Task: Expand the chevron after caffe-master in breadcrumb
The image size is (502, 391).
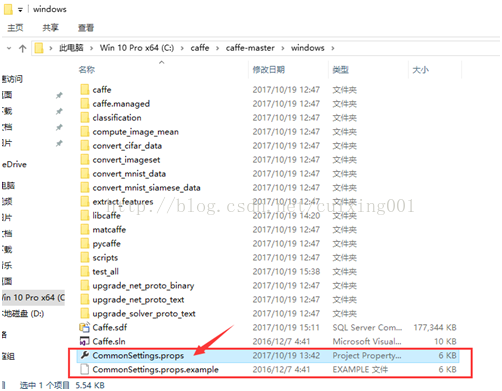Action: click(283, 48)
